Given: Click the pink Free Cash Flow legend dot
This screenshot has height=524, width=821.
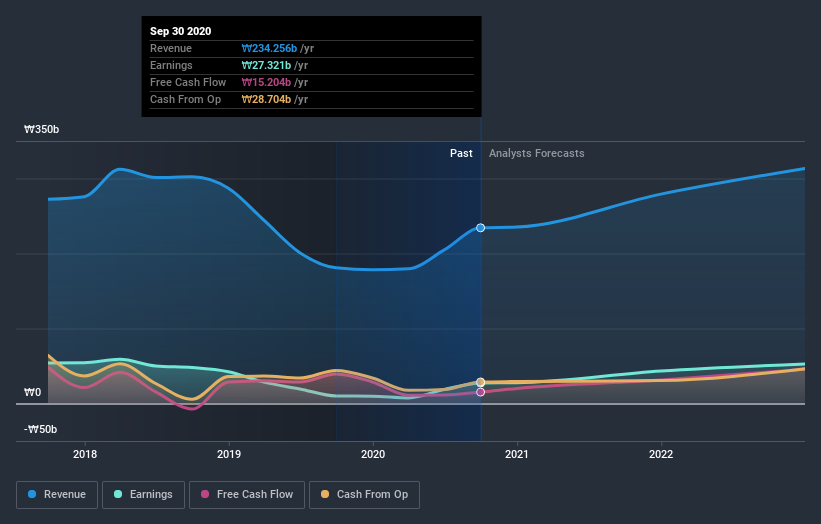Looking at the screenshot, I should [x=205, y=494].
